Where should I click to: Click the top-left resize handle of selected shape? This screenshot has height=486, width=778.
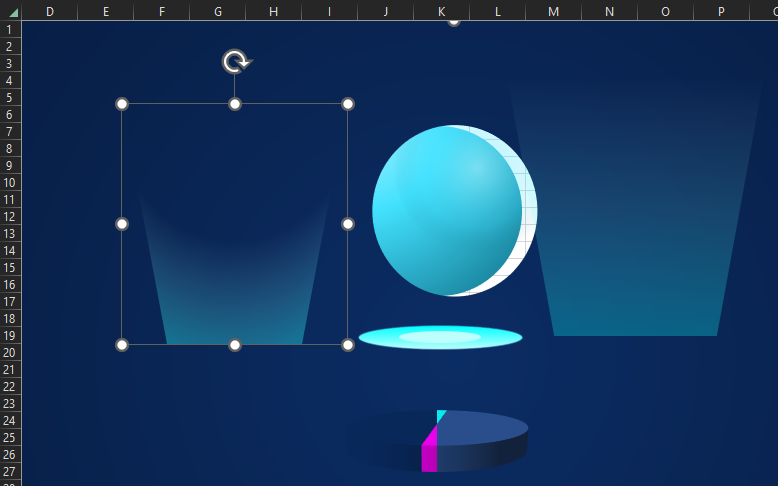pyautogui.click(x=122, y=104)
